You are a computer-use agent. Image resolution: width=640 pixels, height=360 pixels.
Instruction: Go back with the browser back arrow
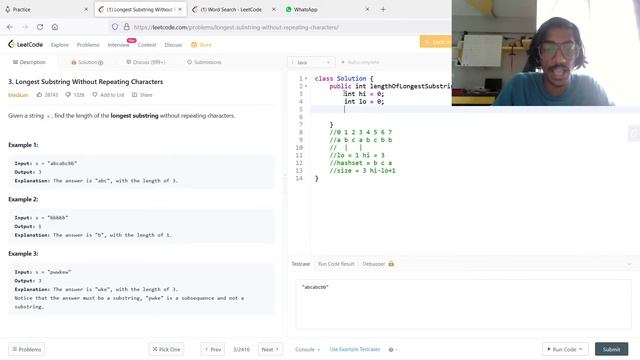click(x=10, y=27)
